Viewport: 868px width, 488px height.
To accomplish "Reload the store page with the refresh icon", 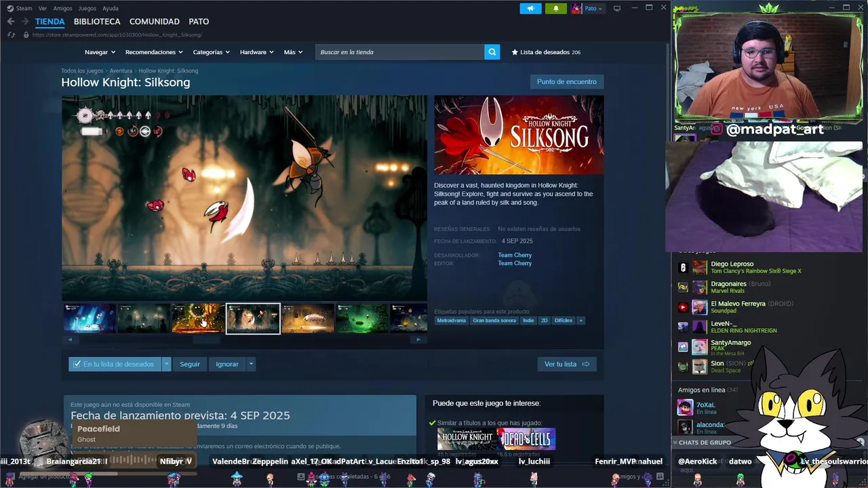I will (12, 35).
